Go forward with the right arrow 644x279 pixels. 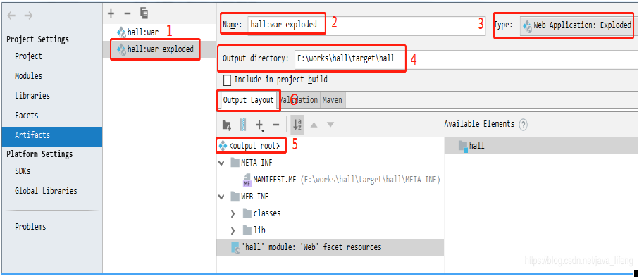[x=28, y=15]
